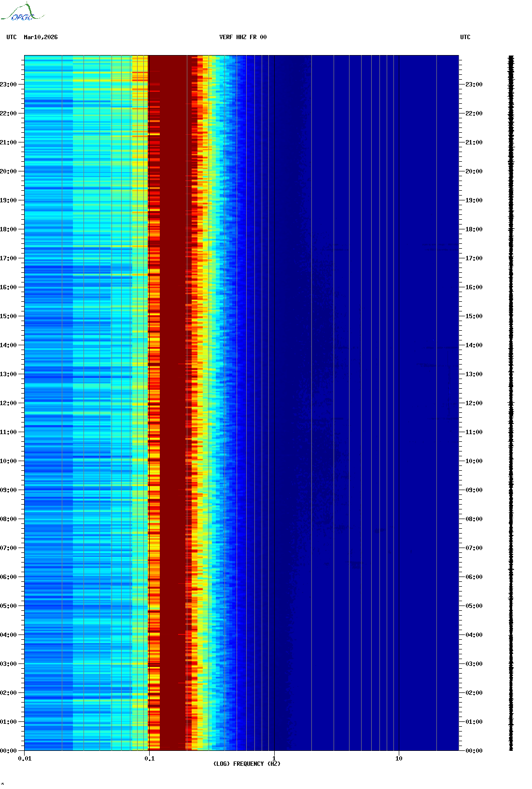The height and width of the screenshot is (789, 532).
Task: Click 10:00 on the left time axis
Action: point(8,461)
